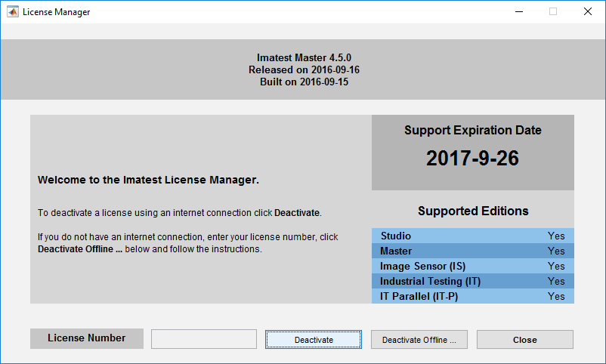Click the MATLAB icon in title bar
Screen dimensions: 606x364
click(12, 11)
